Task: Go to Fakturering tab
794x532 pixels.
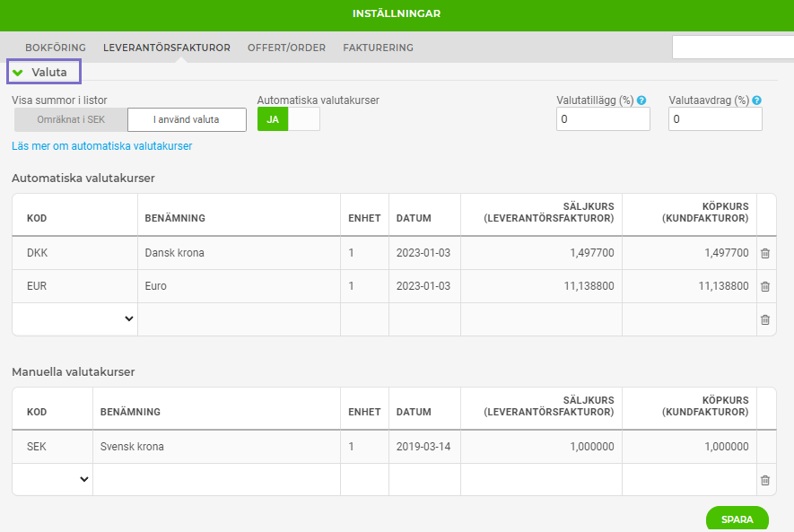Action: (378, 48)
